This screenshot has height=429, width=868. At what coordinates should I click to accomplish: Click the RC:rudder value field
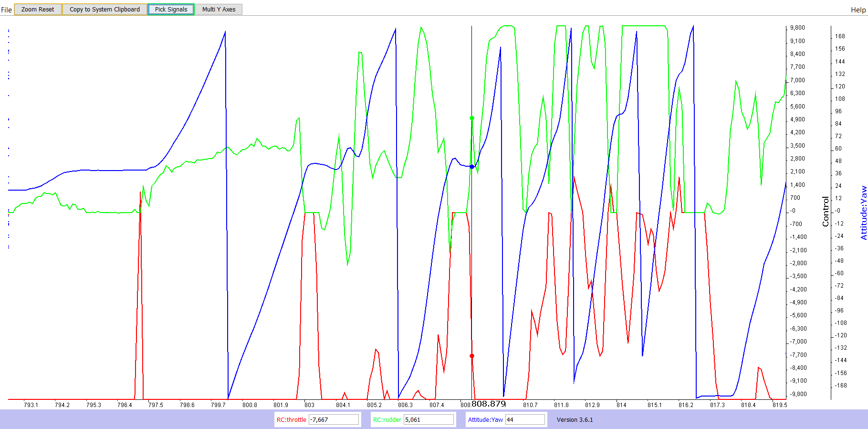tap(429, 419)
